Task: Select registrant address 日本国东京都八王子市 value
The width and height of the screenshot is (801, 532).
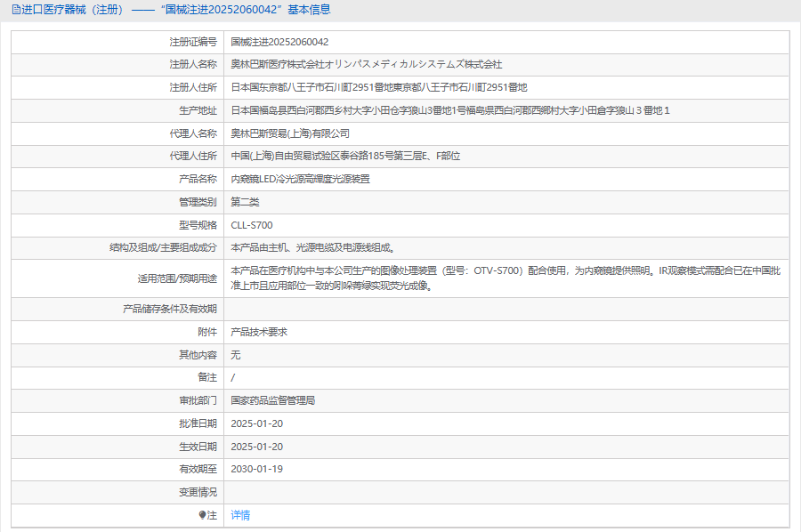Action: 378,87
